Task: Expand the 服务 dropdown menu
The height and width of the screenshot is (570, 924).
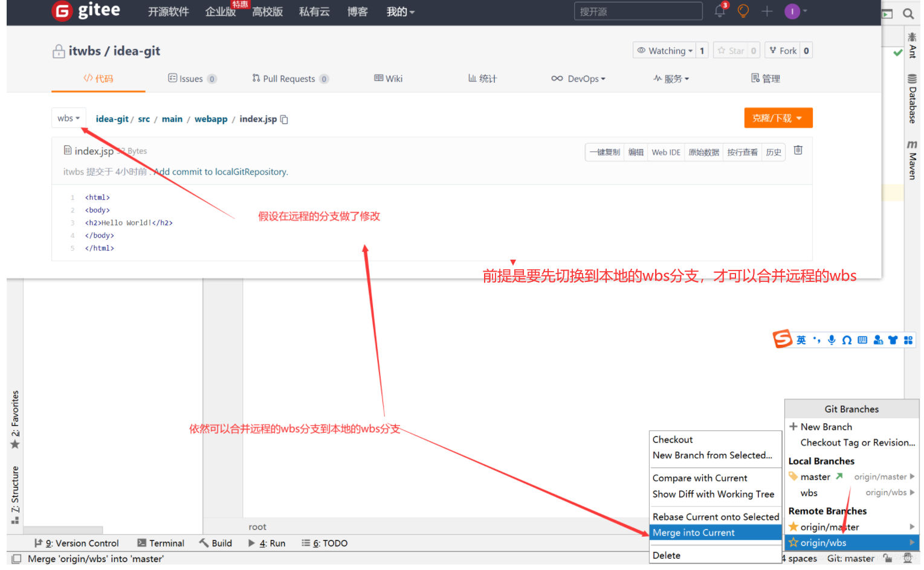Action: (x=671, y=78)
